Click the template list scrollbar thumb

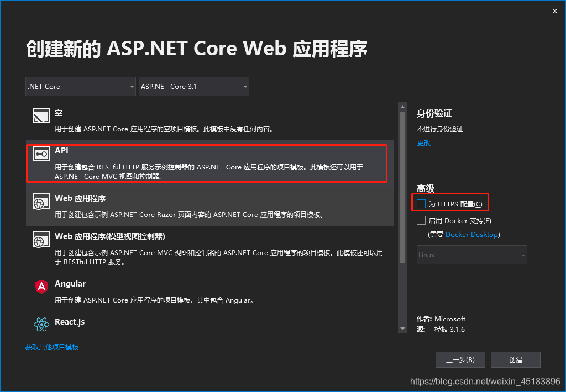(x=402, y=188)
